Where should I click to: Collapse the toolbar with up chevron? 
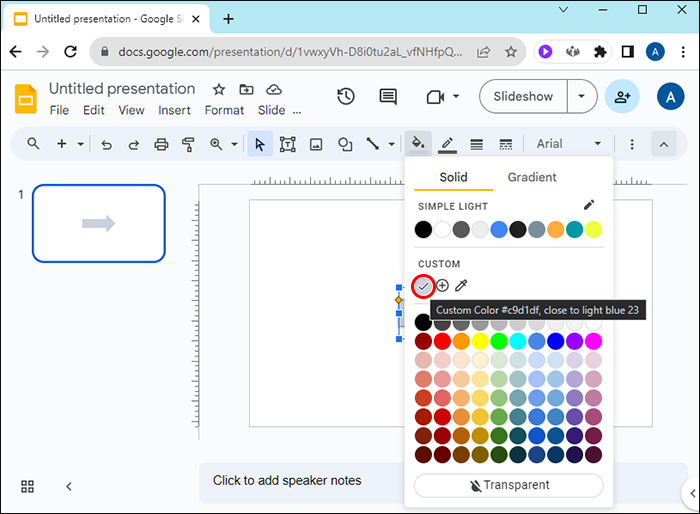[x=663, y=144]
